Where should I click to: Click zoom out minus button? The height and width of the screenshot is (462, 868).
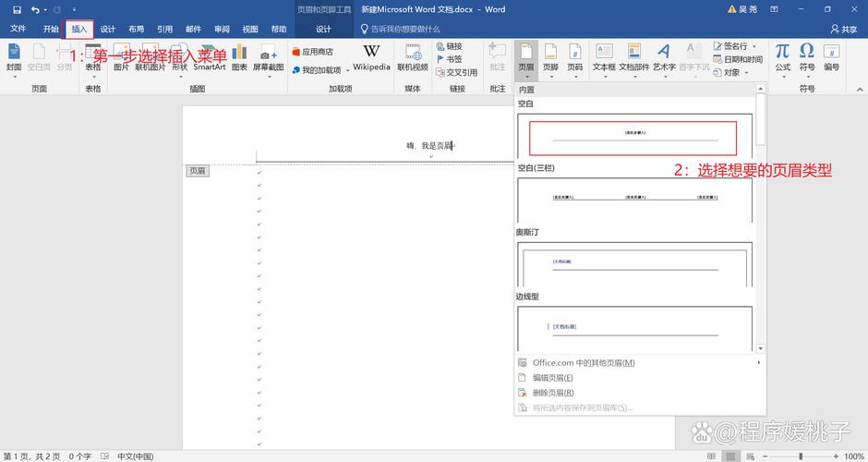click(x=765, y=456)
